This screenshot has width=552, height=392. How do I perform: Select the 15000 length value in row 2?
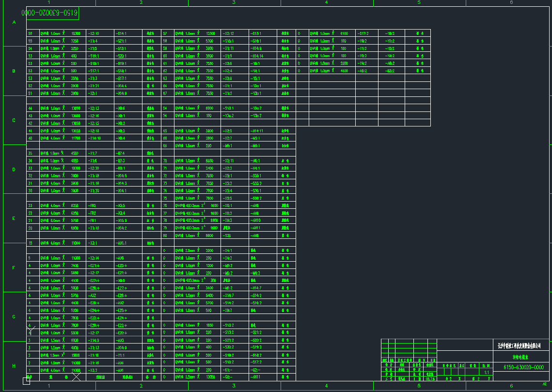75,355
